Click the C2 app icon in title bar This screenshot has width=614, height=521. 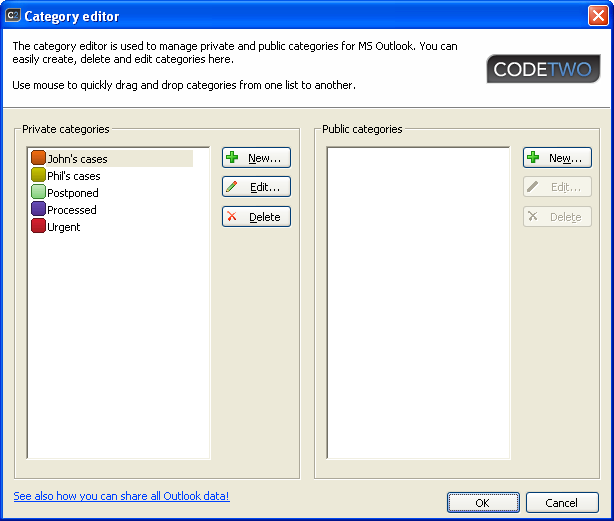tap(13, 15)
